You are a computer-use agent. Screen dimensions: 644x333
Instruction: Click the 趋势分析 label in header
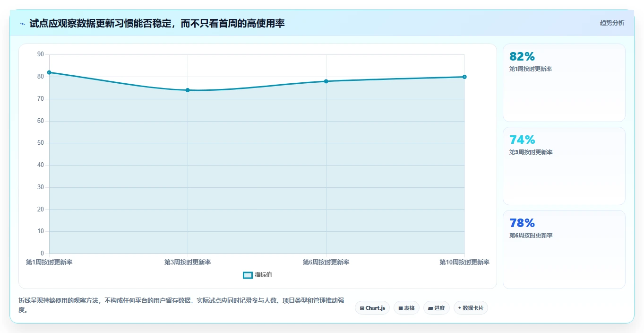click(x=612, y=23)
